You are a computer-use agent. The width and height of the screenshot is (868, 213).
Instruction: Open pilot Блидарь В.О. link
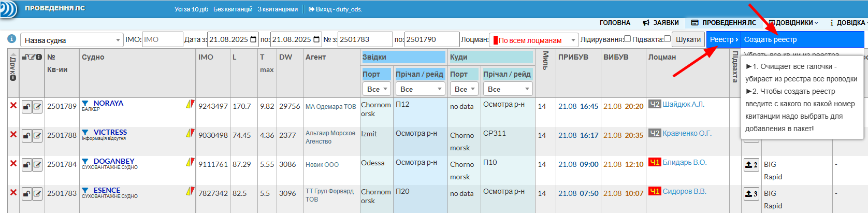(684, 162)
